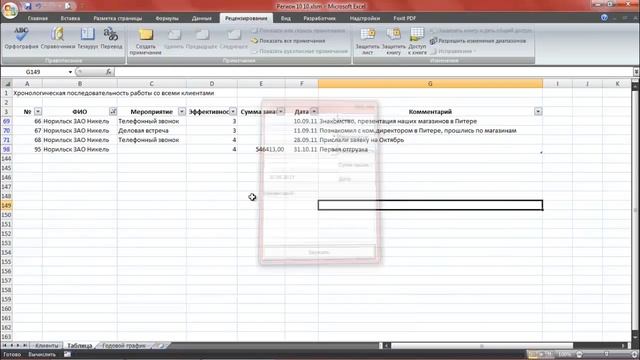The width and height of the screenshot is (640, 360).
Task: Open Доступ к книге sharing option
Action: pyautogui.click(x=417, y=42)
